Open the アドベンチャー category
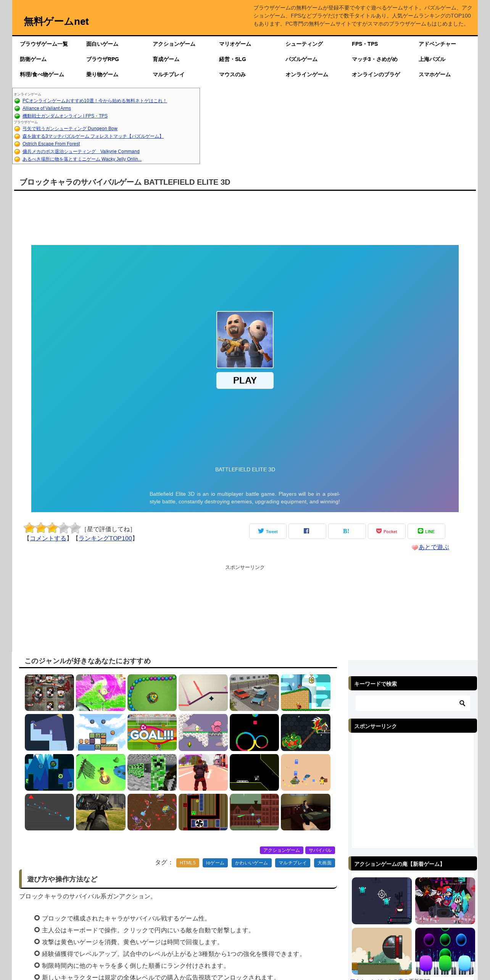The image size is (490, 980). [x=437, y=44]
